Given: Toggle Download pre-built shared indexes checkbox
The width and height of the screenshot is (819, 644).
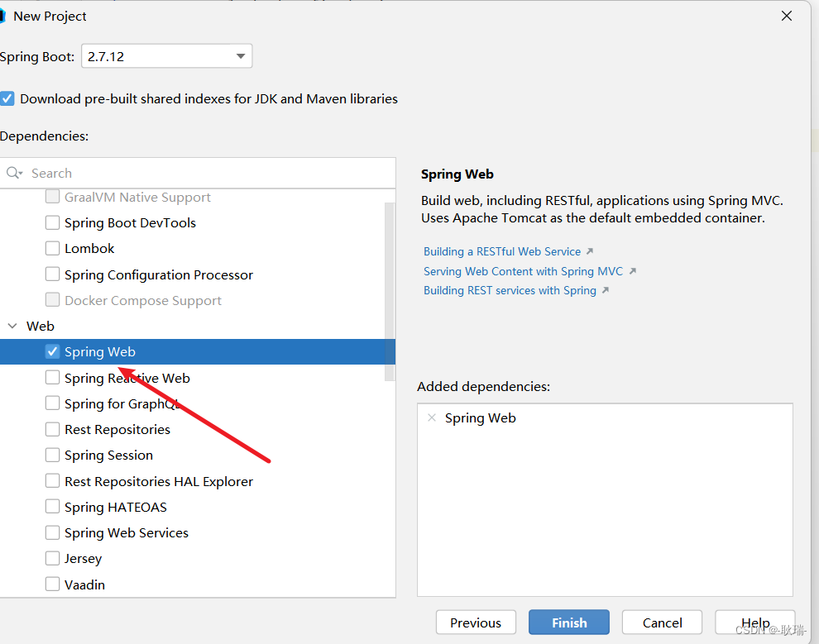Looking at the screenshot, I should pos(7,98).
